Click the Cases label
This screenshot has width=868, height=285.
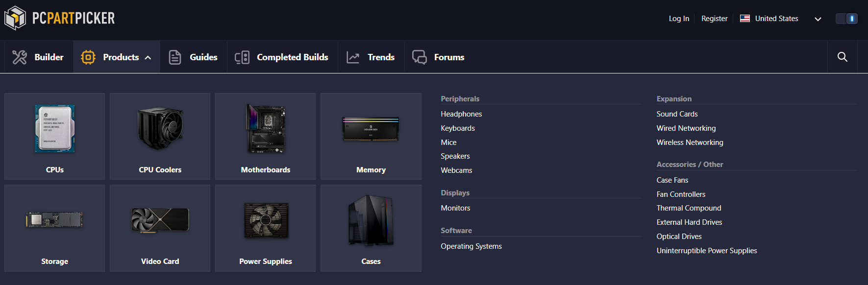371,261
